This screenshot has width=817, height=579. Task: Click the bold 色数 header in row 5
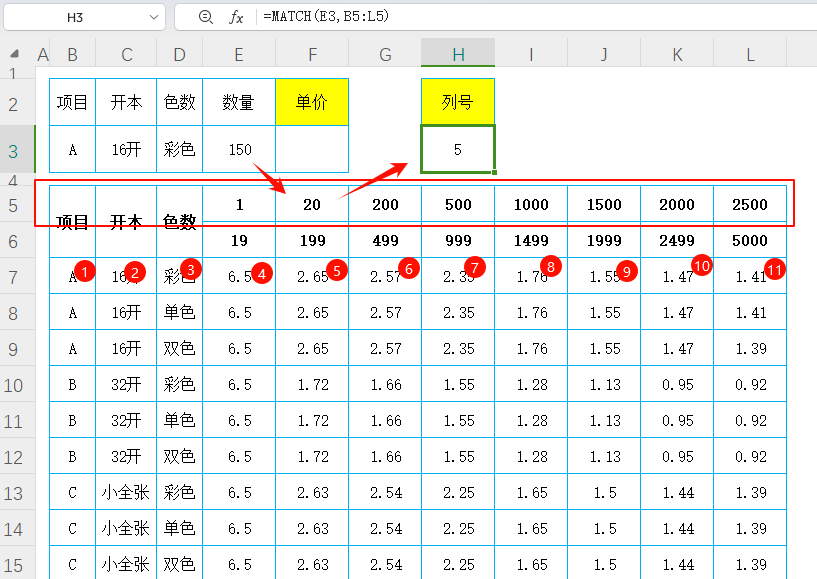point(179,222)
